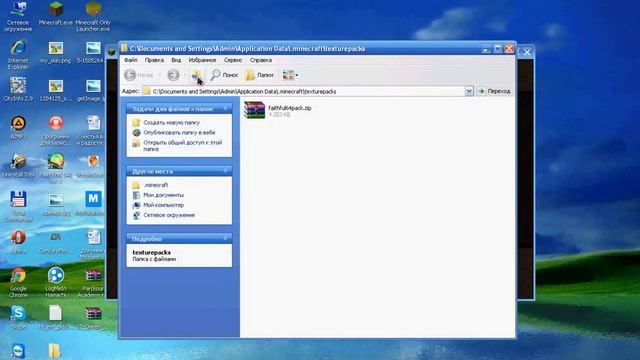
Task: Open the Правка menu
Action: point(154,60)
